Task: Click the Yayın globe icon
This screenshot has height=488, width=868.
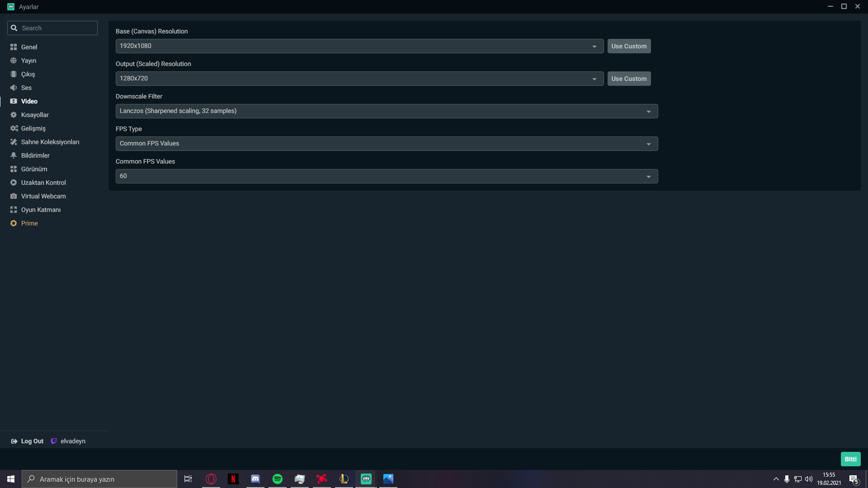Action: click(x=14, y=61)
